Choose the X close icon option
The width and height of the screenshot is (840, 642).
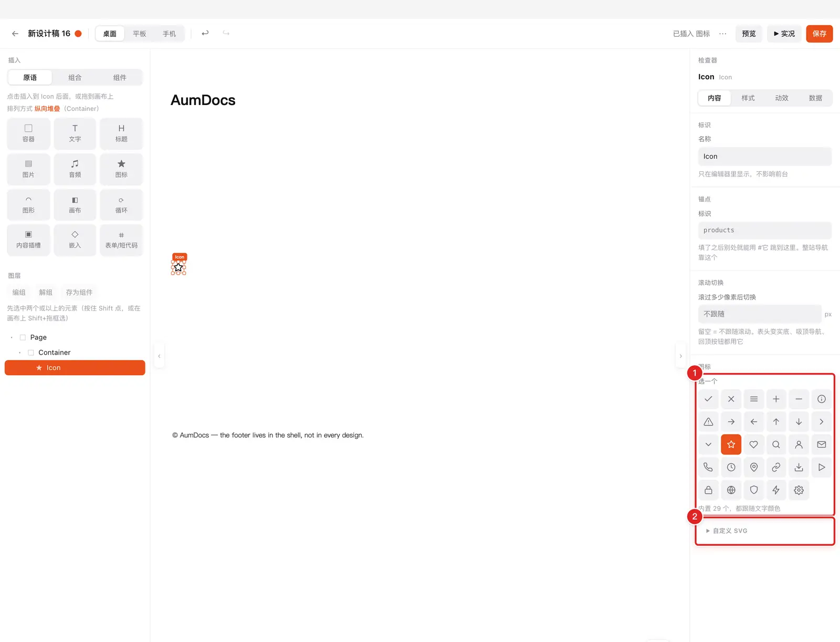click(731, 399)
